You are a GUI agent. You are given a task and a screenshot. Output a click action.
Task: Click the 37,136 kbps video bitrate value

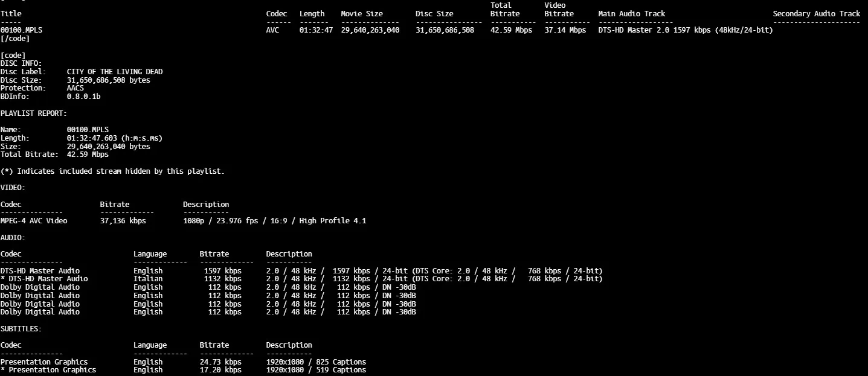click(x=123, y=221)
